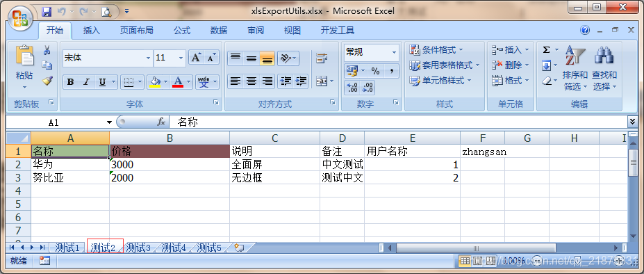Toggle italic formatting
The height and width of the screenshot is (274, 644).
coord(86,82)
